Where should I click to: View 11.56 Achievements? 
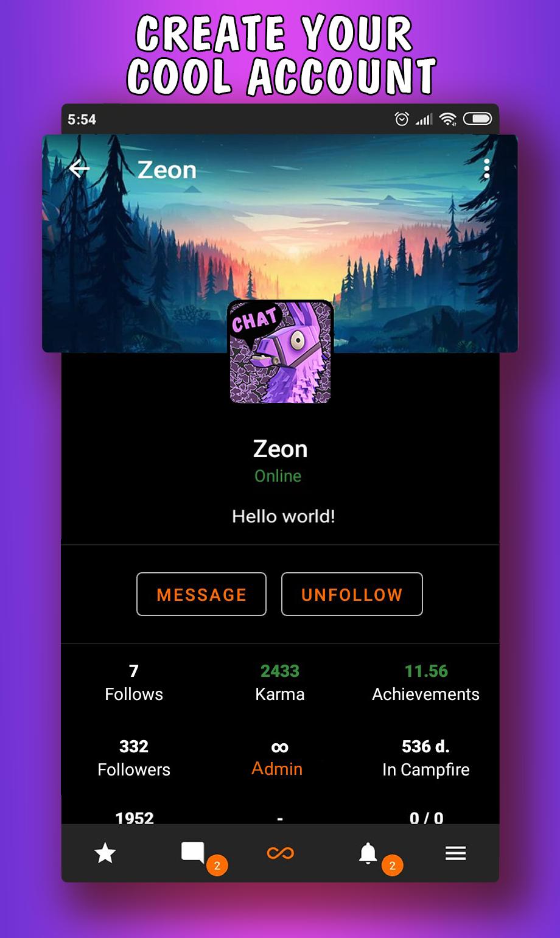[426, 682]
